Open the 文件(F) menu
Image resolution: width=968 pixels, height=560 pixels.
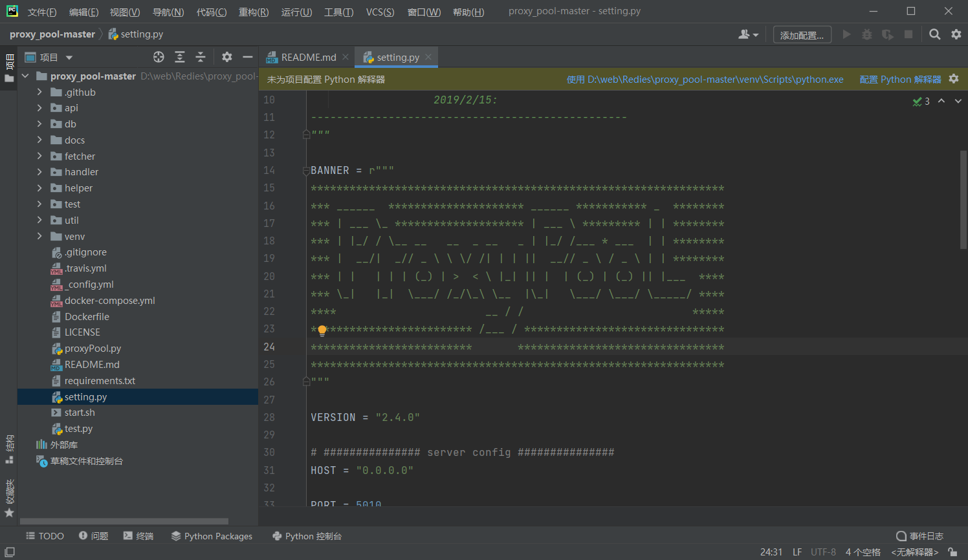pos(42,12)
